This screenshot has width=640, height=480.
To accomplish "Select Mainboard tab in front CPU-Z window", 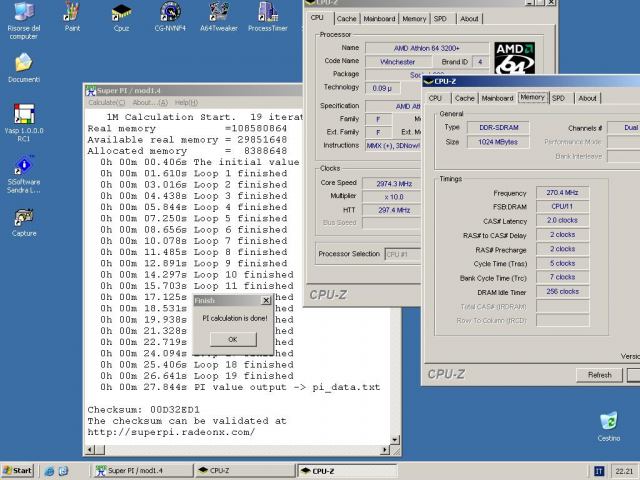I will tap(497, 98).
